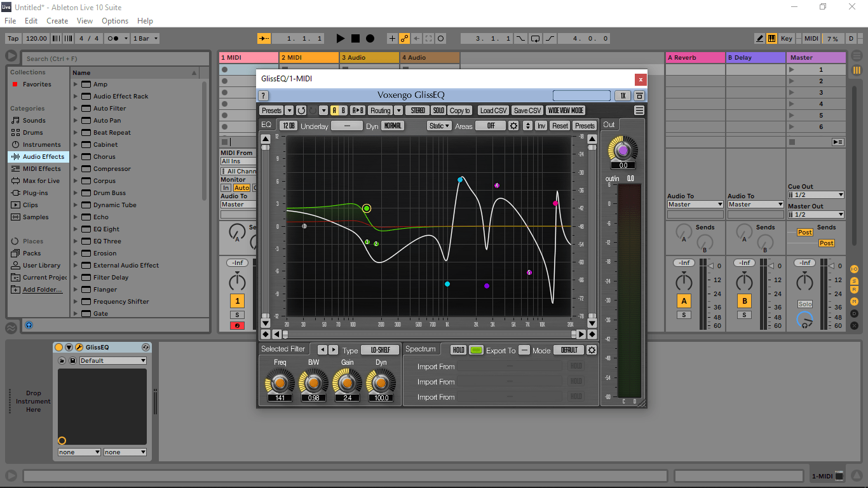Click the GlissEQ help question mark button
This screenshot has height=488, width=868.
tap(264, 96)
